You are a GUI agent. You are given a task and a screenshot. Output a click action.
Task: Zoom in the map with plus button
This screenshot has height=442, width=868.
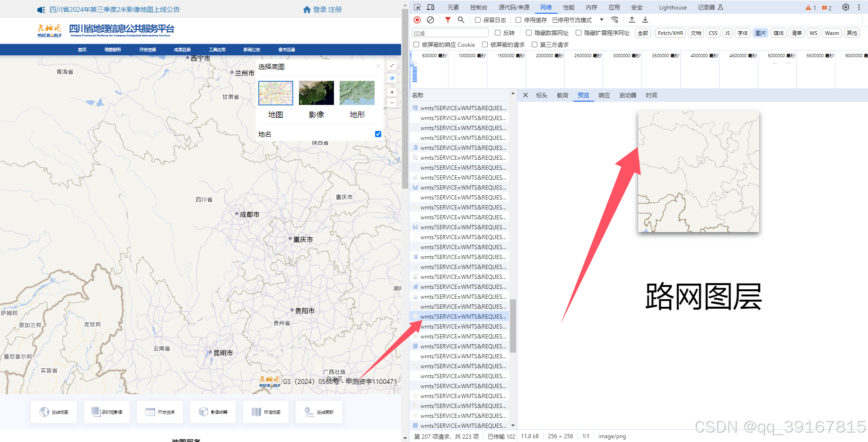[392, 92]
